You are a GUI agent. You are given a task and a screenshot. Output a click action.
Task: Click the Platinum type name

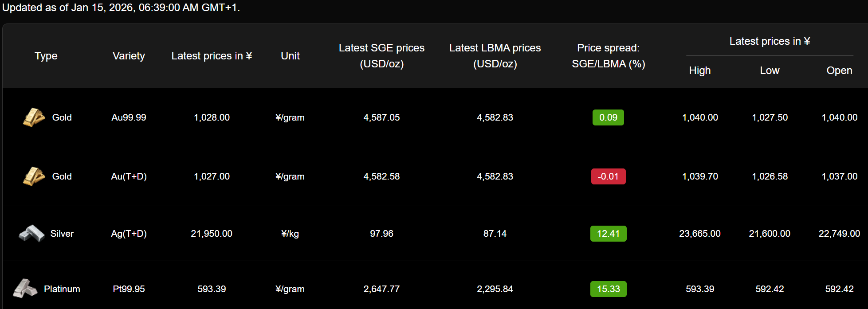tap(62, 289)
